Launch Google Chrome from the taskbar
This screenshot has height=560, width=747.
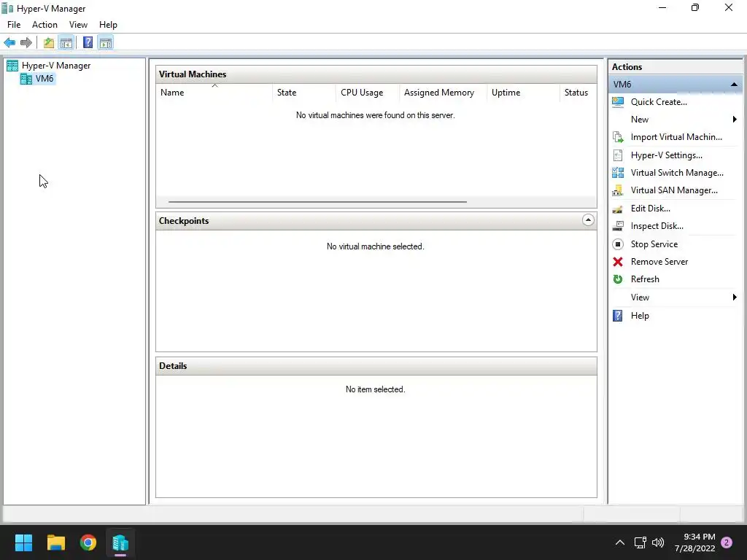(x=88, y=542)
